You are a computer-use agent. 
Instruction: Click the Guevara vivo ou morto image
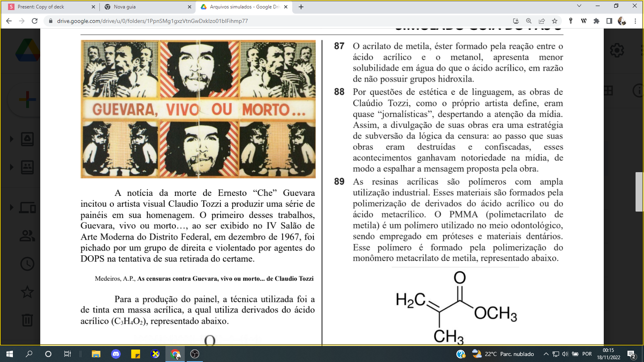(x=198, y=109)
